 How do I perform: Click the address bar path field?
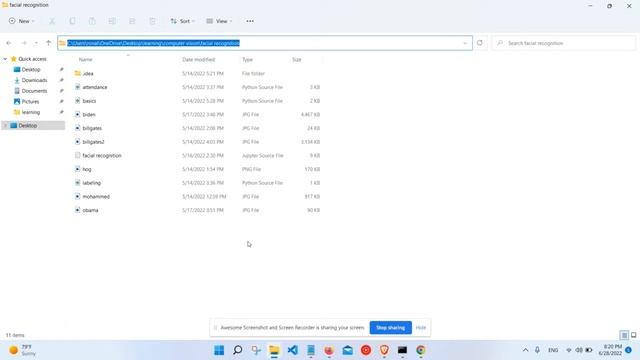click(264, 43)
